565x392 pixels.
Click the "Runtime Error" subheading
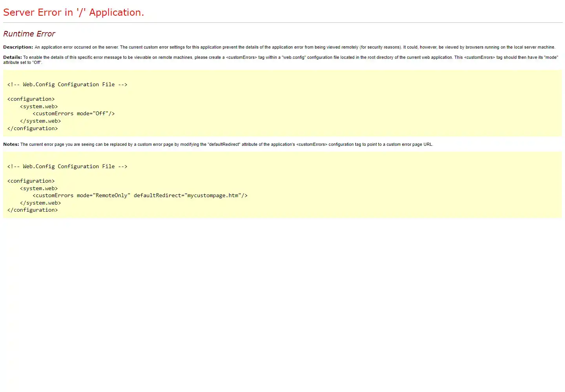(29, 34)
